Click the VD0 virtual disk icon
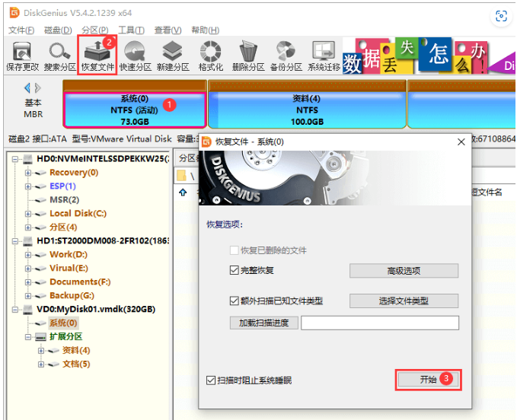This screenshot has width=517, height=420. [x=28, y=310]
